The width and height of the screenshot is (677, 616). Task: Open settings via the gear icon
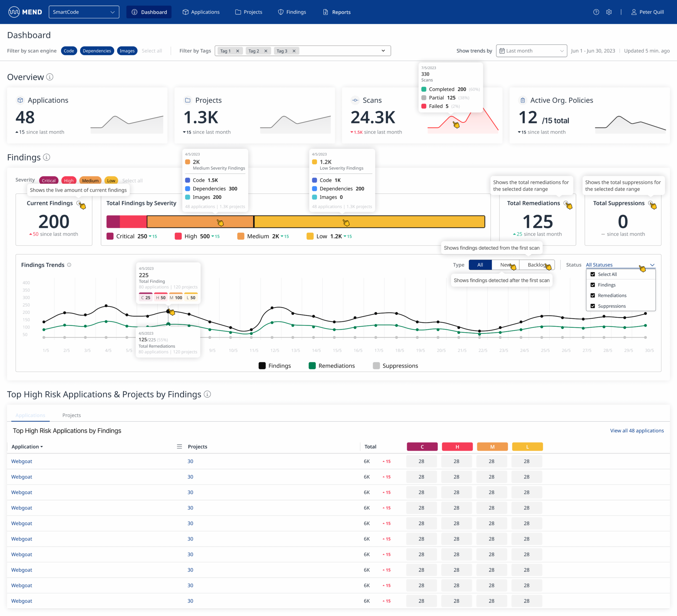609,12
